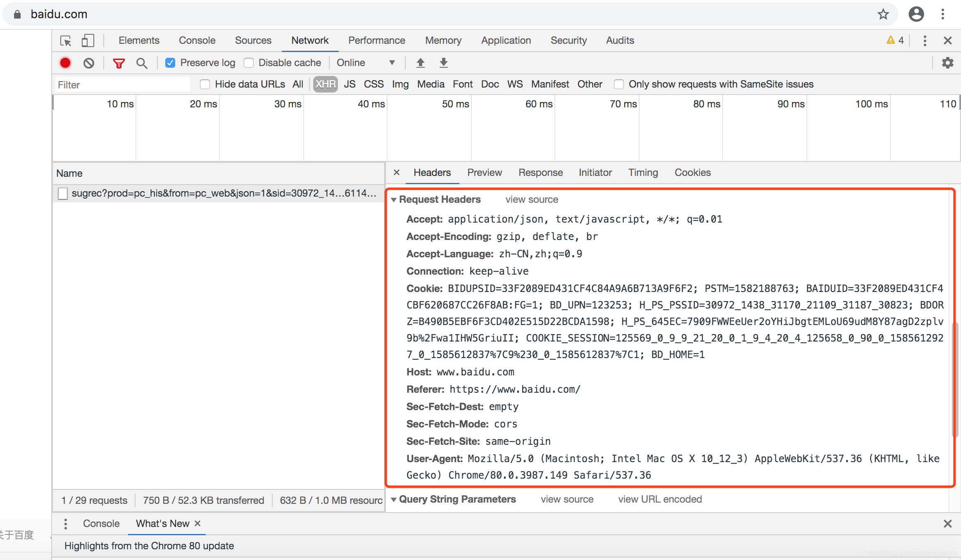Screen dimensions: 961x560
Task: Open Chrome three-dot menu
Action: 942,14
